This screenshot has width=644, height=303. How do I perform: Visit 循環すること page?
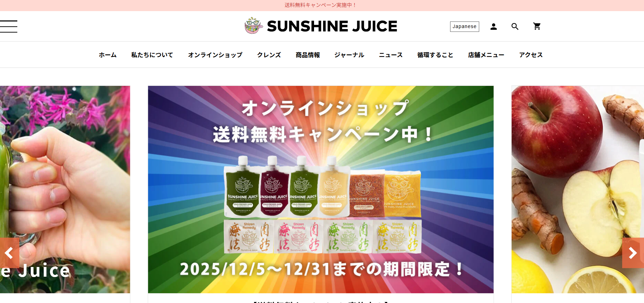tap(435, 55)
